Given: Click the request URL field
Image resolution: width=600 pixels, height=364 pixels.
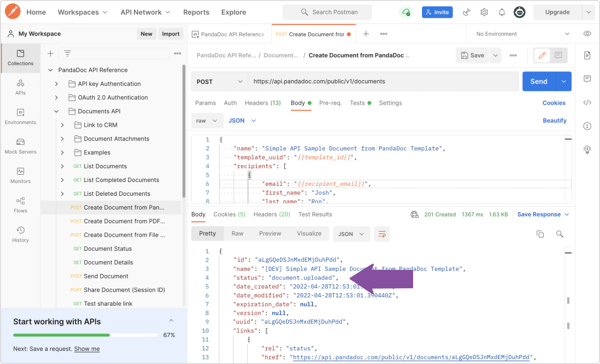Looking at the screenshot, I should pyautogui.click(x=383, y=82).
